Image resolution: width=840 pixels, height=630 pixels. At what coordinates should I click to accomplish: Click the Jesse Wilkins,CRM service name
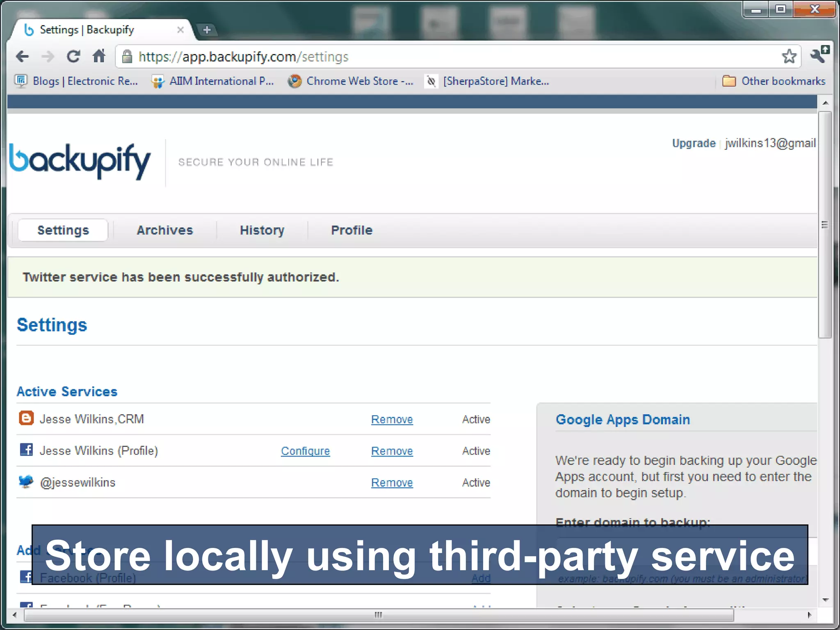[x=92, y=419]
